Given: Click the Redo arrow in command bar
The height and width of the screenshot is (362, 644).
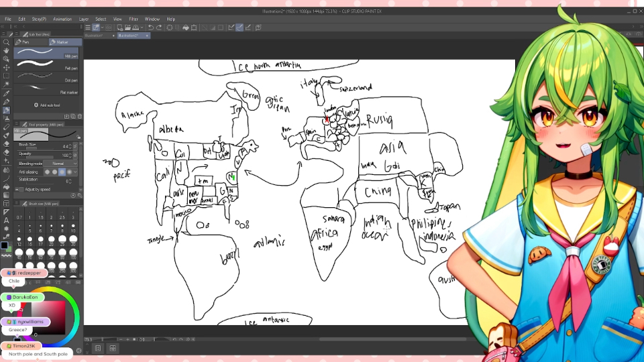Looking at the screenshot, I should click(x=159, y=27).
